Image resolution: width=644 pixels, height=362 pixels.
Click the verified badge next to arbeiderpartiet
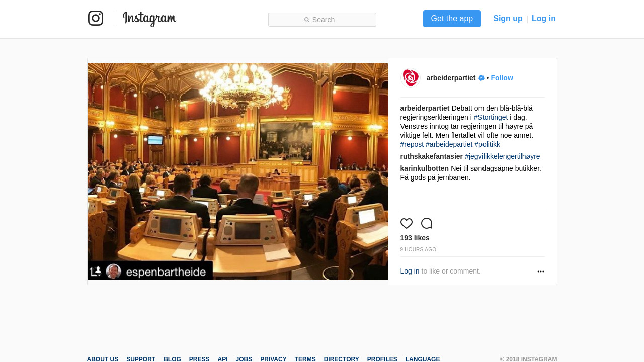point(481,78)
